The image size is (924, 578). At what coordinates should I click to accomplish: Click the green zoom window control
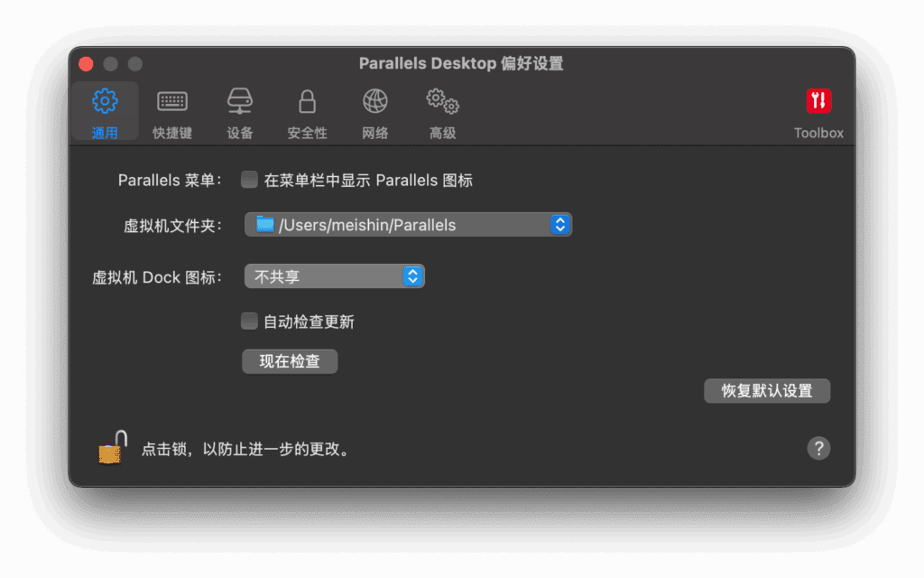click(135, 64)
